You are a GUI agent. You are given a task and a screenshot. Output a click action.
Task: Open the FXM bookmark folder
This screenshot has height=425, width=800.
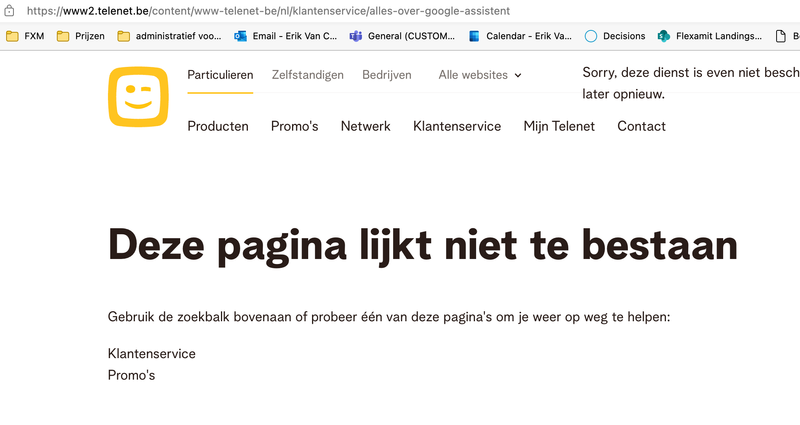tap(25, 36)
